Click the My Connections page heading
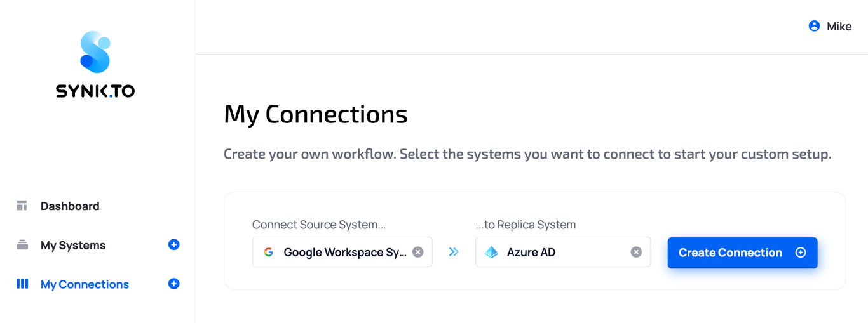The height and width of the screenshot is (323, 868). [x=316, y=114]
